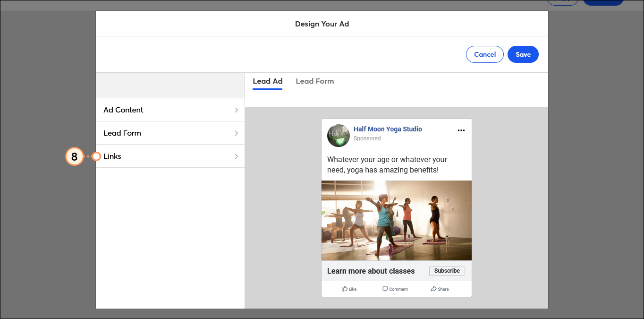Click the 'Design Your Ad' title
Screen dimensions: 644x319
[322, 24]
